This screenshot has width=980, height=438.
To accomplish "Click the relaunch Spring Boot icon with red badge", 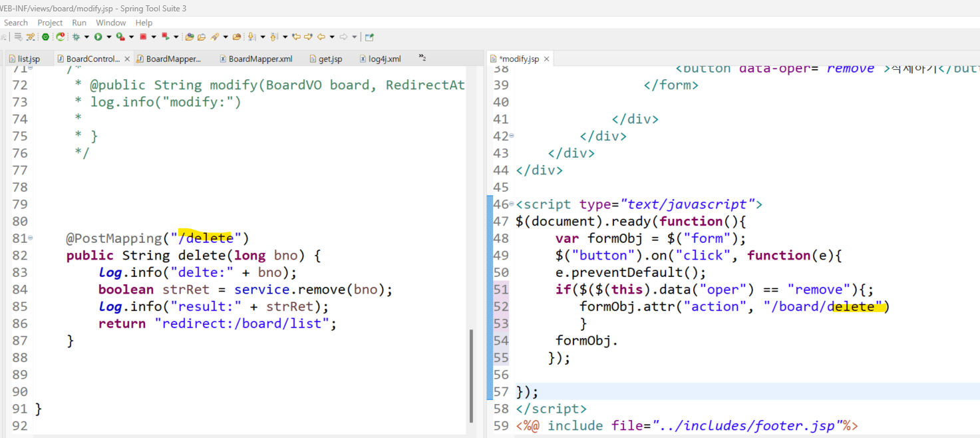I will point(61,37).
